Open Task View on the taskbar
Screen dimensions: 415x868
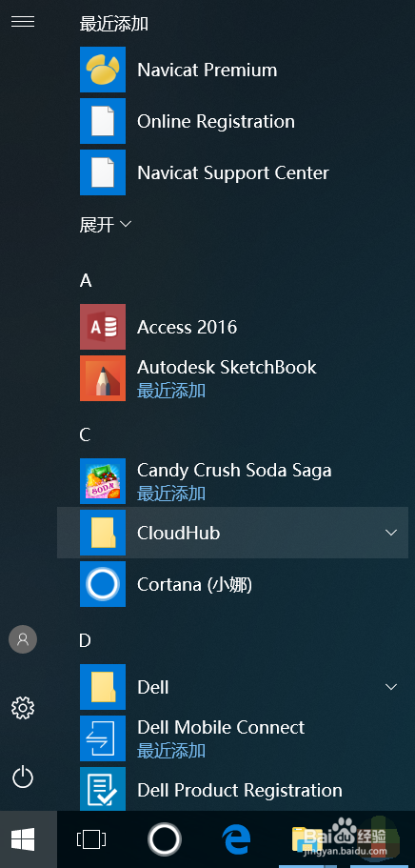tap(91, 839)
